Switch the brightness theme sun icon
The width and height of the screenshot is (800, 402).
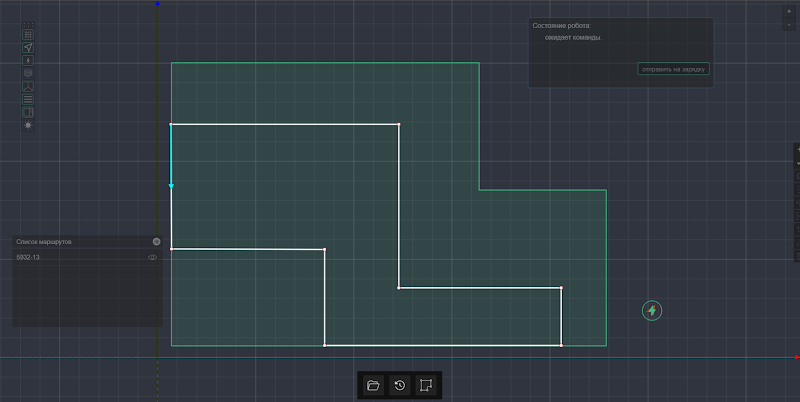[x=28, y=125]
